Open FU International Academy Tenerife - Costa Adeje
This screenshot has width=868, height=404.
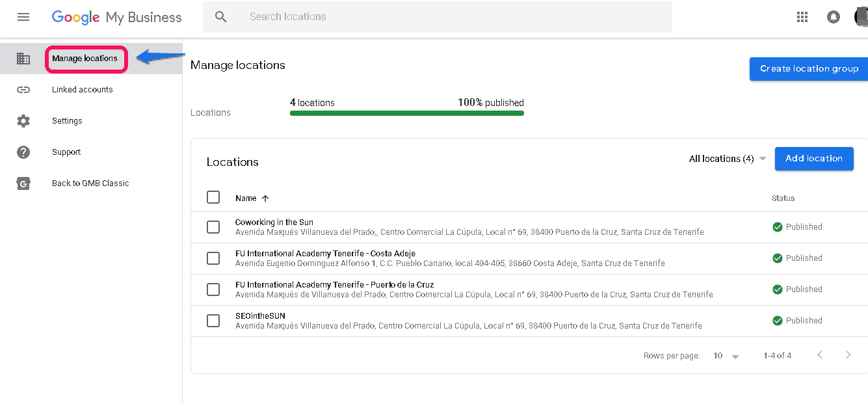pos(325,254)
